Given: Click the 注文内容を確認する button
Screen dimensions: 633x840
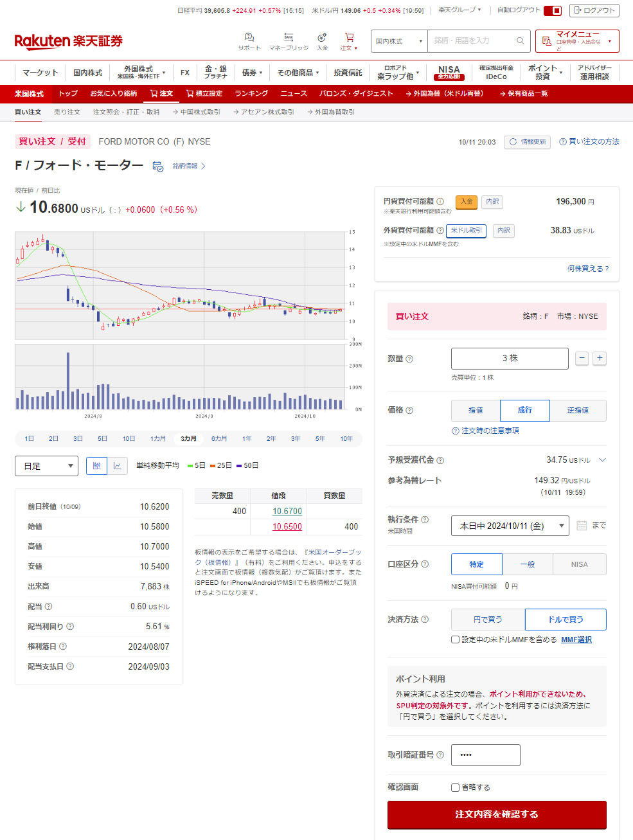Looking at the screenshot, I should click(497, 814).
